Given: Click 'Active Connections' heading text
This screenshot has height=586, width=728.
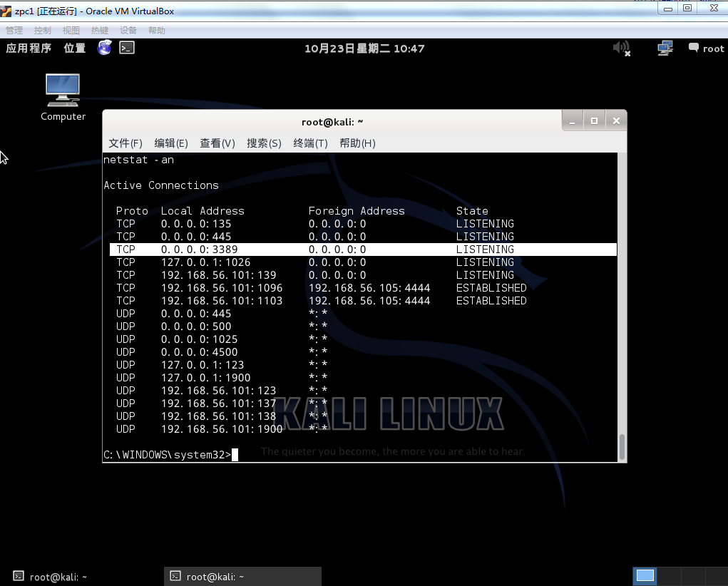Looking at the screenshot, I should pos(160,185).
